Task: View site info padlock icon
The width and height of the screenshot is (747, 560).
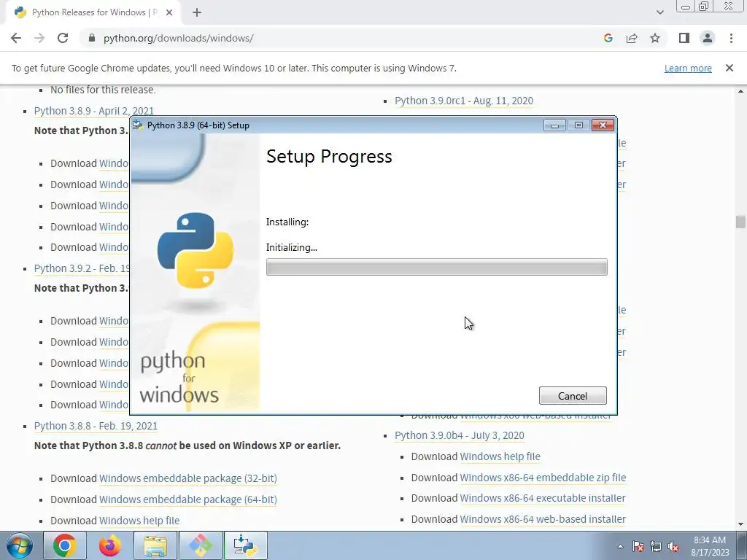Action: point(92,38)
